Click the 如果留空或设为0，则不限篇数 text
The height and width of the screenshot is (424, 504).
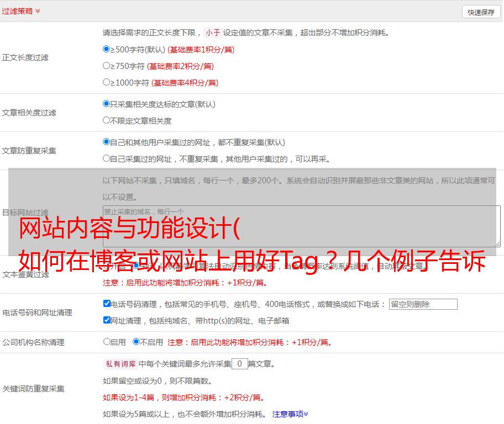158,381
